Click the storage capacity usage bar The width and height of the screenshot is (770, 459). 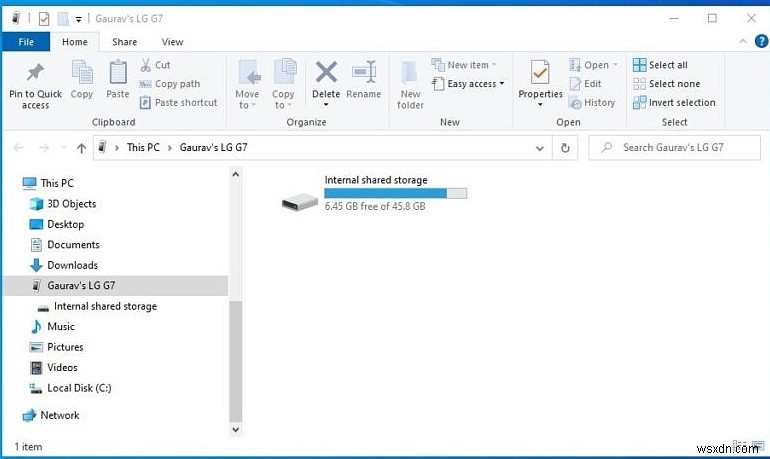(x=395, y=193)
